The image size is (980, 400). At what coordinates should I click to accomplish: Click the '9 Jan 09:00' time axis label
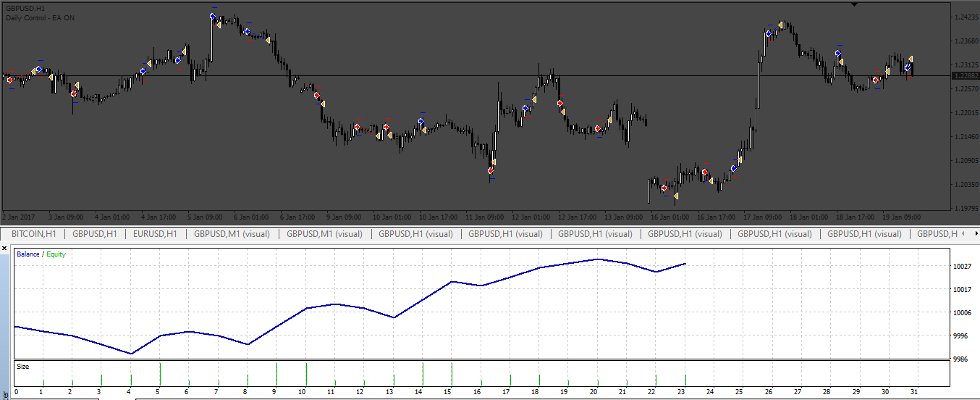344,217
